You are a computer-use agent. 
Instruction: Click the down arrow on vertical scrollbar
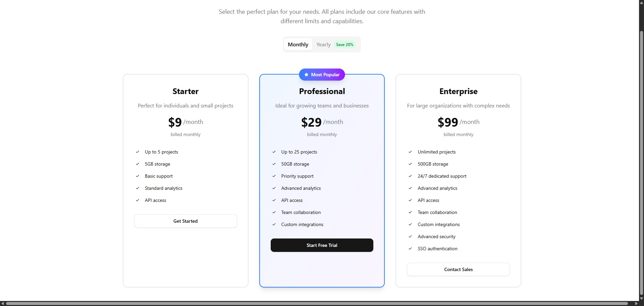641,299
